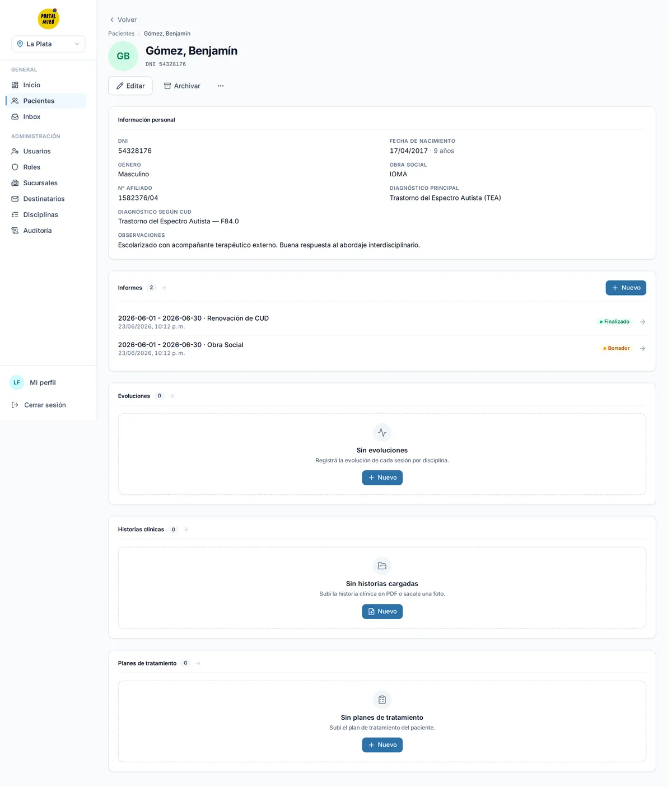Screen dimensions: 672x787
Task: Click the GB patient avatar
Action: 123,56
